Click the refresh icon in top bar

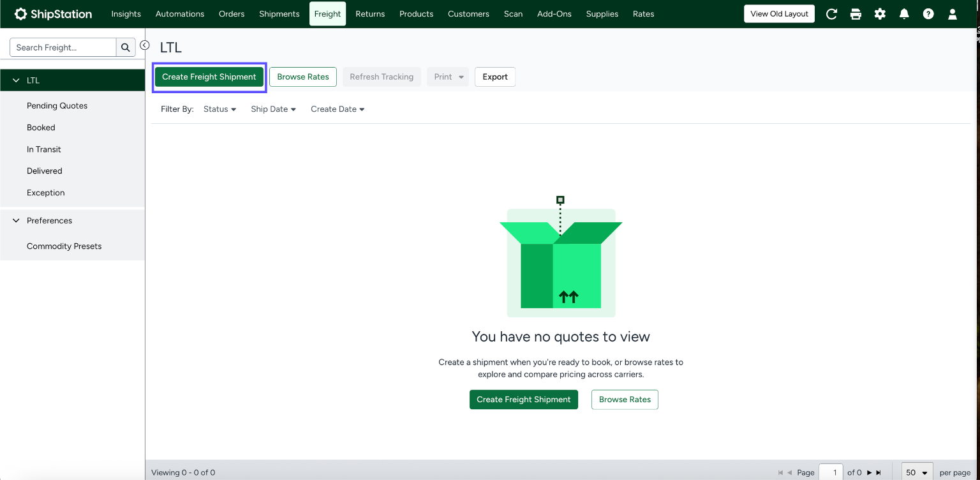pos(831,14)
